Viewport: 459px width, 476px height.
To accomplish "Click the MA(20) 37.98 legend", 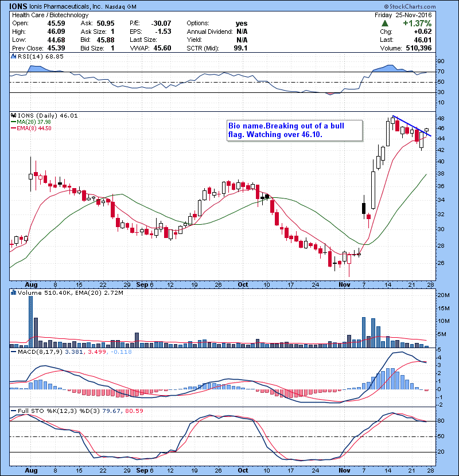I will [31, 122].
